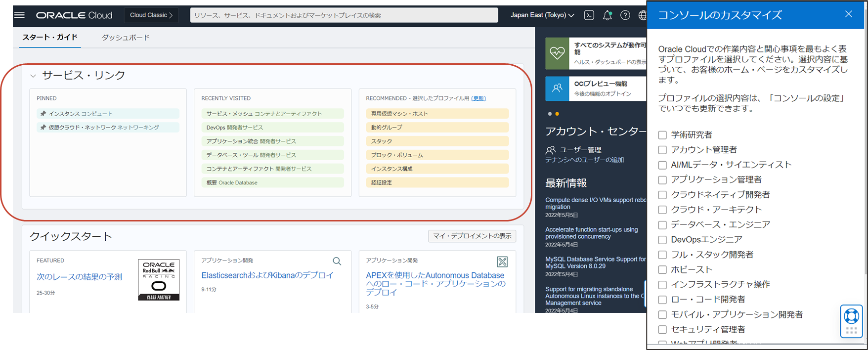Click the pin icon beside インスタンス コンピュート
Screen dimensions: 868x350
[x=43, y=114]
